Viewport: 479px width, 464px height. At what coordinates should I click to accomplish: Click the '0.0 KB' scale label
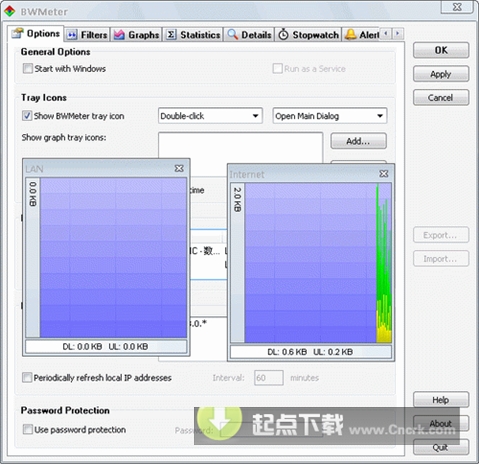[x=33, y=194]
